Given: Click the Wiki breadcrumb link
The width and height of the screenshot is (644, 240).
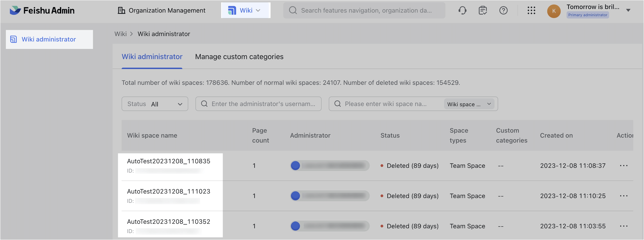Looking at the screenshot, I should (120, 34).
